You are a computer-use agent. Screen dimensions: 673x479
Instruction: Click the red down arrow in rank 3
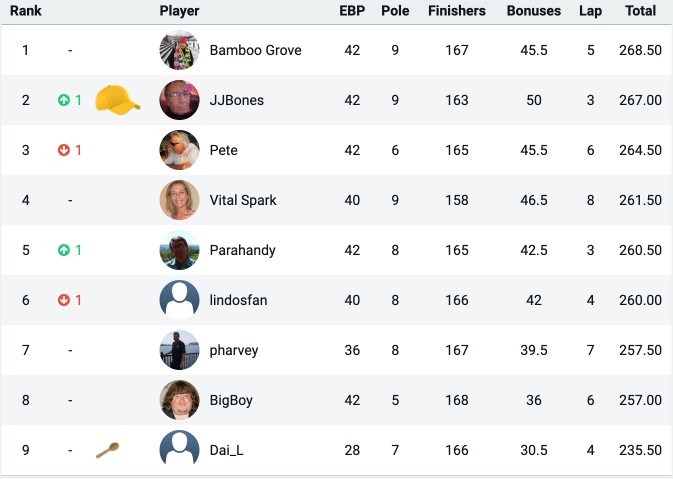(x=64, y=150)
